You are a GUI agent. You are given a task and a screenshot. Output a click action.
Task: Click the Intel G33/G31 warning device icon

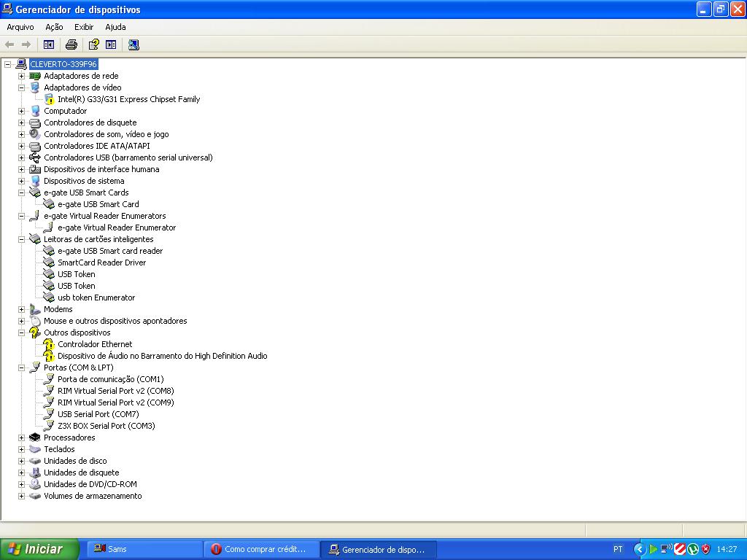click(x=49, y=99)
